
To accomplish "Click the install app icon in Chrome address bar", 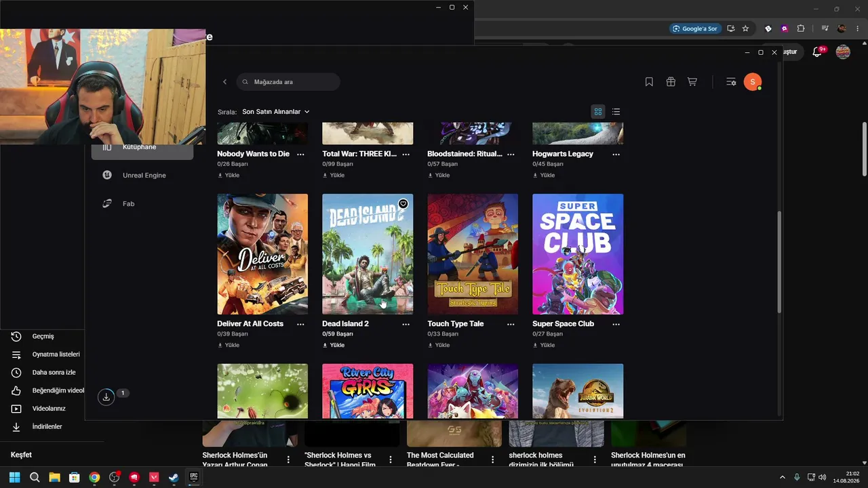I will pyautogui.click(x=731, y=28).
